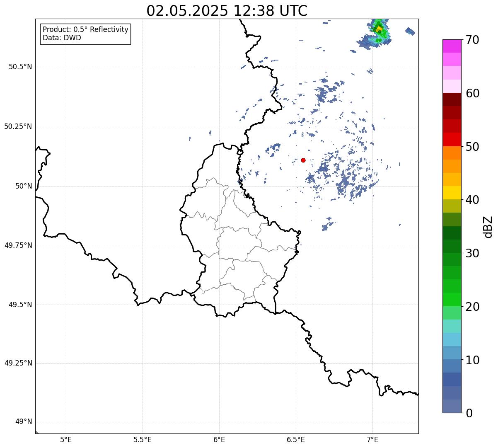The width and height of the screenshot is (498, 448).
Task: Select the yellow colorbar swatch above 40
Action: point(452,193)
